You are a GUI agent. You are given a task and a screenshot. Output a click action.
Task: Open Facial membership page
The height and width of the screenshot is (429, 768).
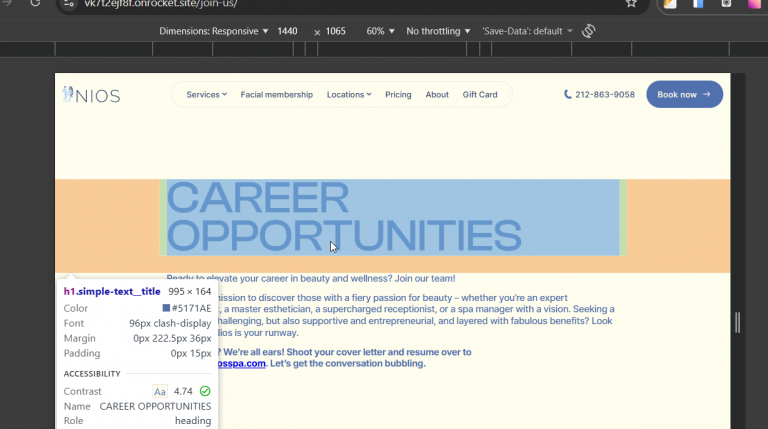pos(277,95)
